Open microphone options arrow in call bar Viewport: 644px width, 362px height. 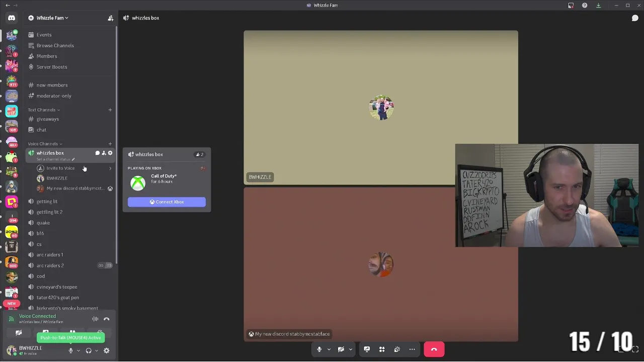point(329,349)
